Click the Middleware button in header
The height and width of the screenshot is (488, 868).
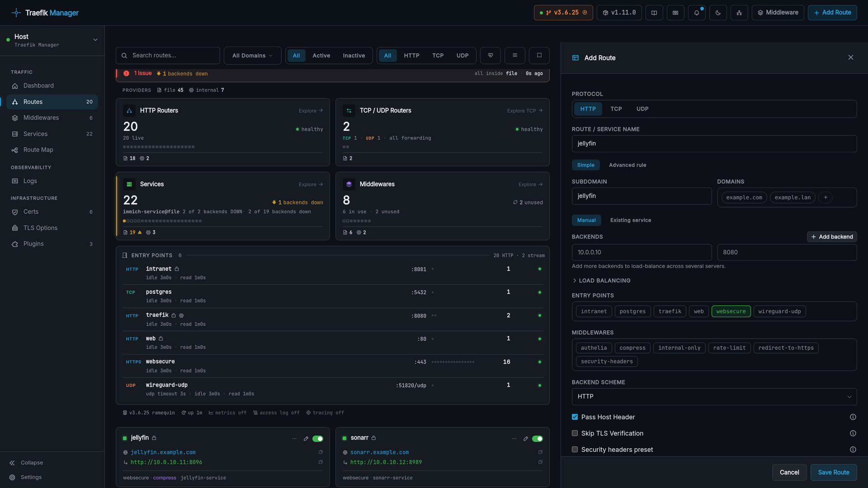[x=778, y=13]
